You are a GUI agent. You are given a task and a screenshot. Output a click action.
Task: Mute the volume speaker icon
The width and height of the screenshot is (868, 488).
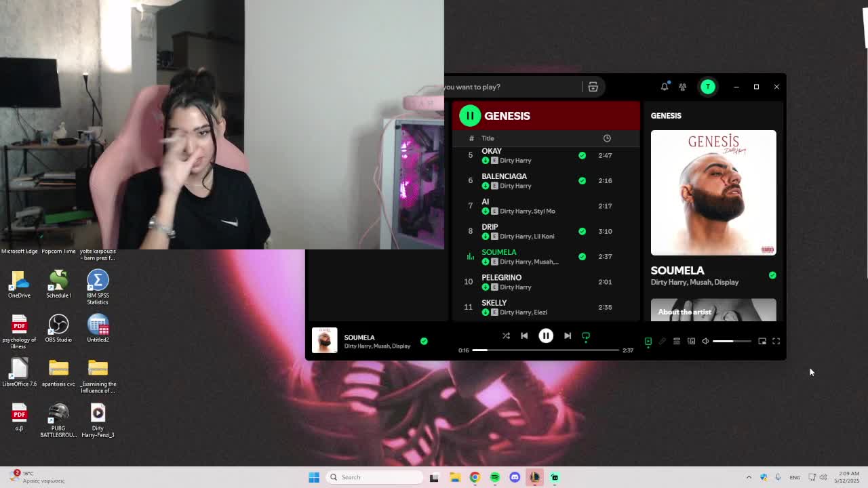coord(705,342)
